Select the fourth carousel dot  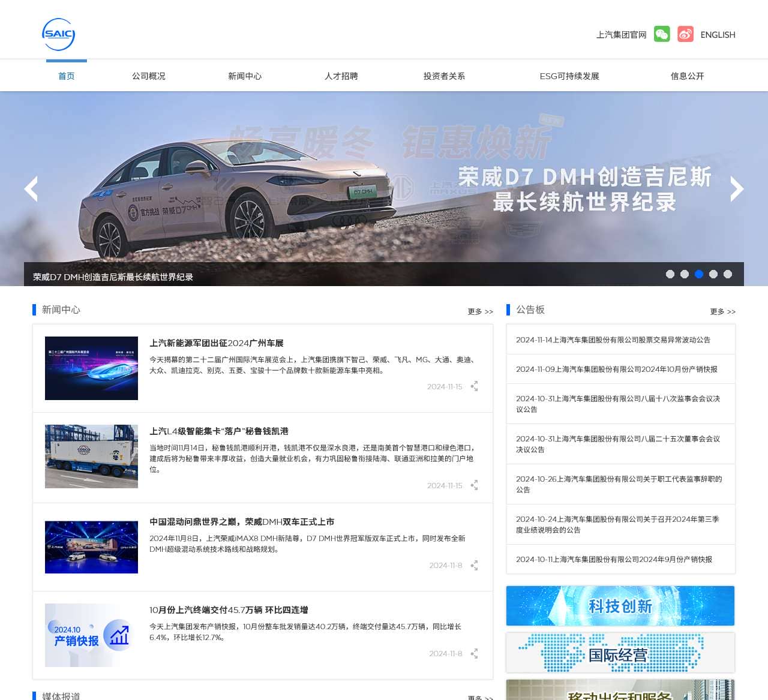(x=713, y=274)
